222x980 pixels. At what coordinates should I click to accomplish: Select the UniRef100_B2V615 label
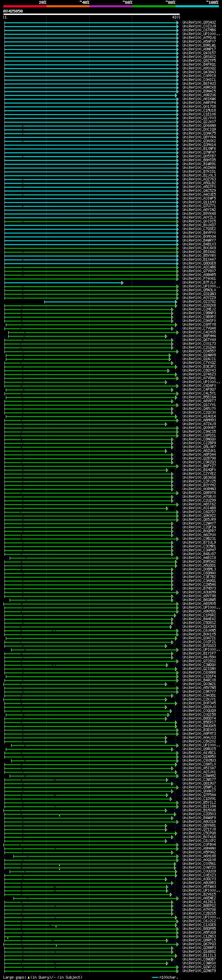[x=199, y=894]
